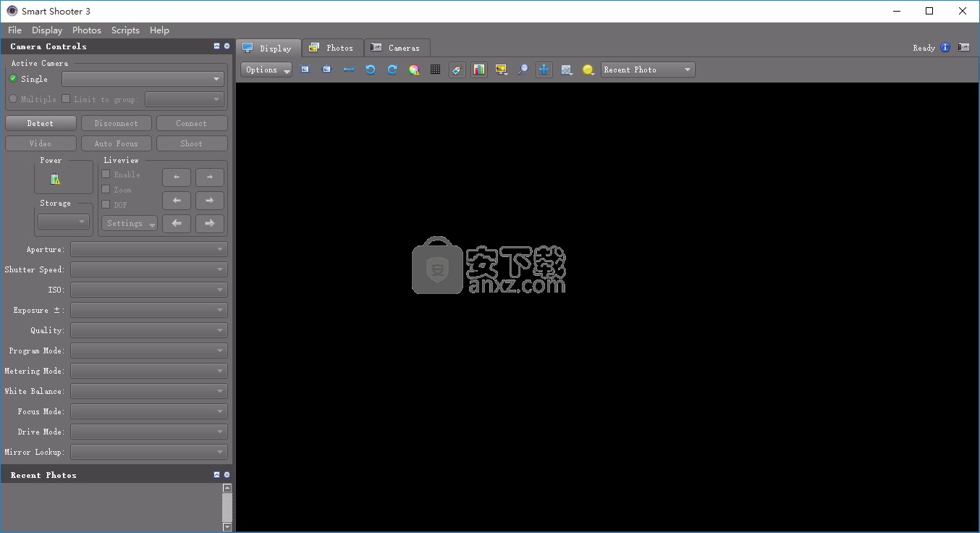980x533 pixels.
Task: Switch to the Cameras tab
Action: [396, 48]
